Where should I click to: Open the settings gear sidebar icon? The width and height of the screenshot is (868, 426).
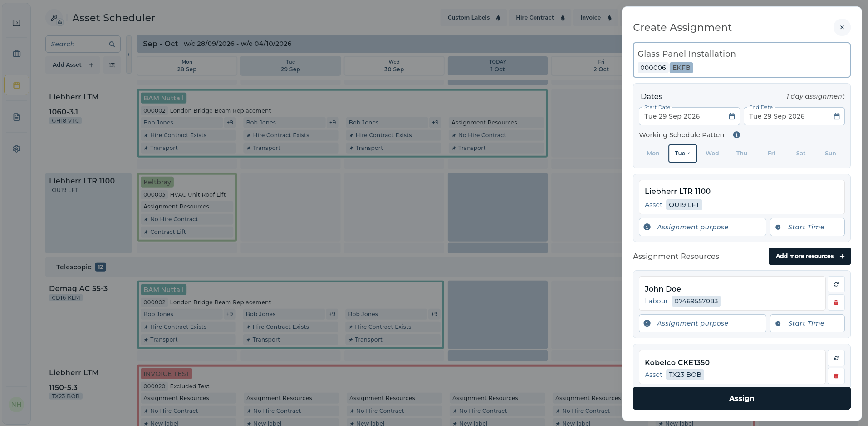click(x=16, y=149)
